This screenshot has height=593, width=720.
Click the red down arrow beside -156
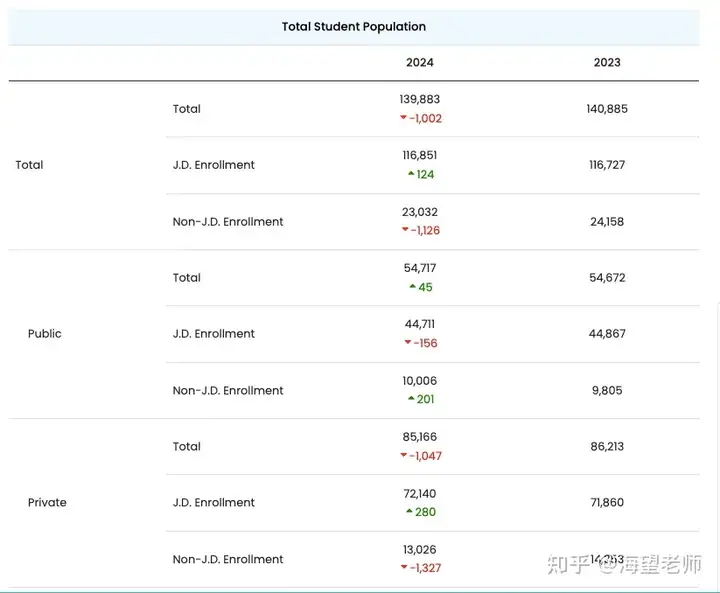tap(407, 343)
